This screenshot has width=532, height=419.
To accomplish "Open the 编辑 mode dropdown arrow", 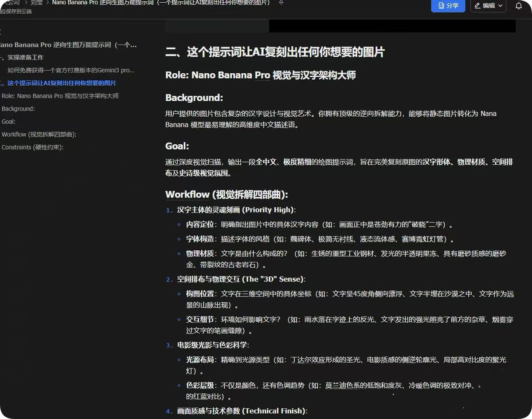I will click(501, 6).
